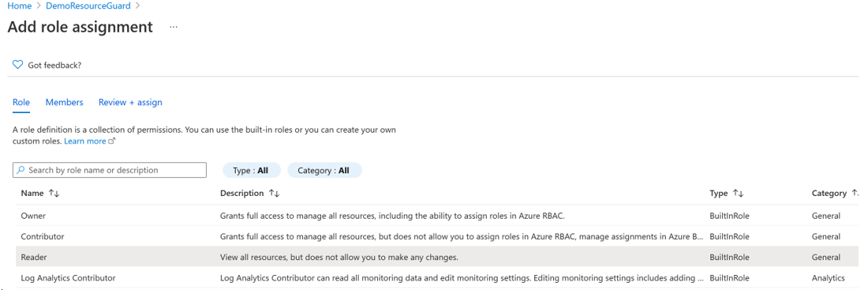Click BuiltInRole in the Owner row
The height and width of the screenshot is (290, 868).
tap(729, 216)
